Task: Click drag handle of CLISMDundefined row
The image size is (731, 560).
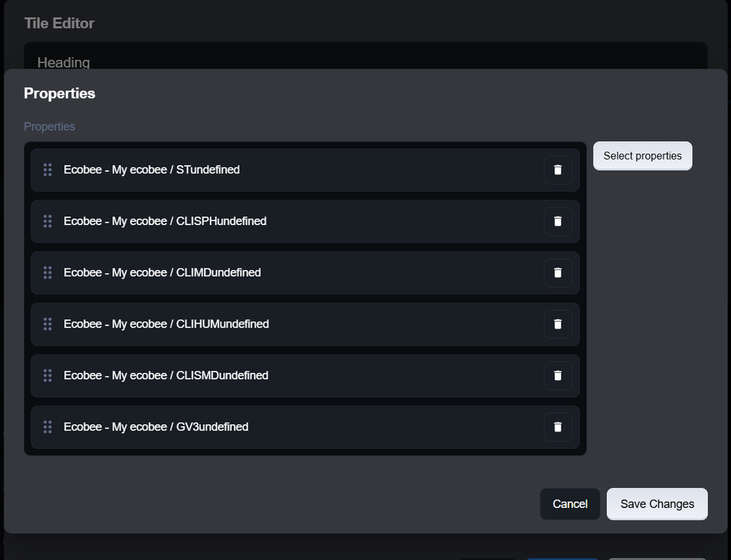Action: [48, 375]
